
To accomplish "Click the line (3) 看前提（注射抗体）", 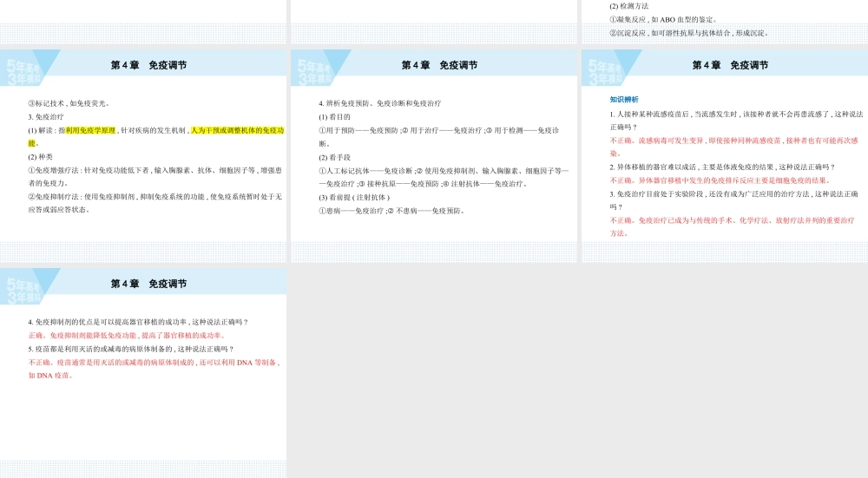I will coord(354,198).
